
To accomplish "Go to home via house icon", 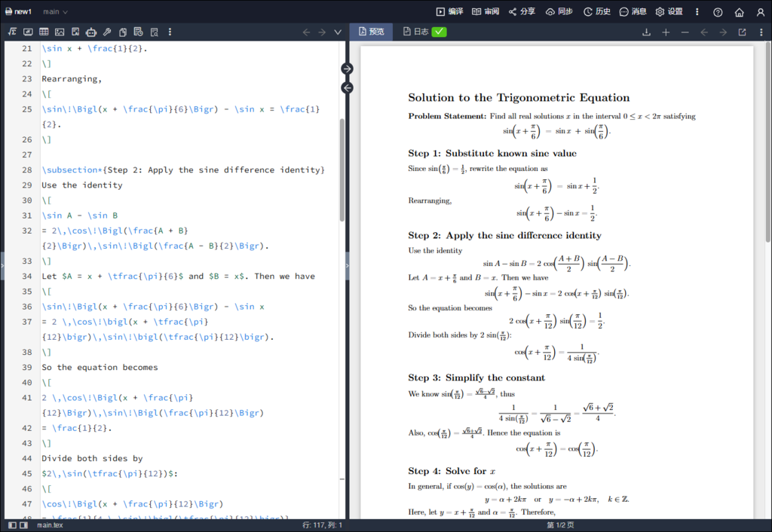I will pyautogui.click(x=739, y=12).
